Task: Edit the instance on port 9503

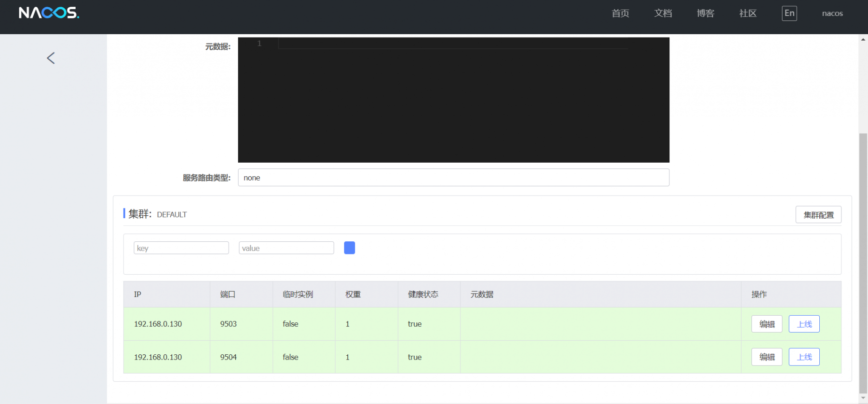Action: (767, 324)
